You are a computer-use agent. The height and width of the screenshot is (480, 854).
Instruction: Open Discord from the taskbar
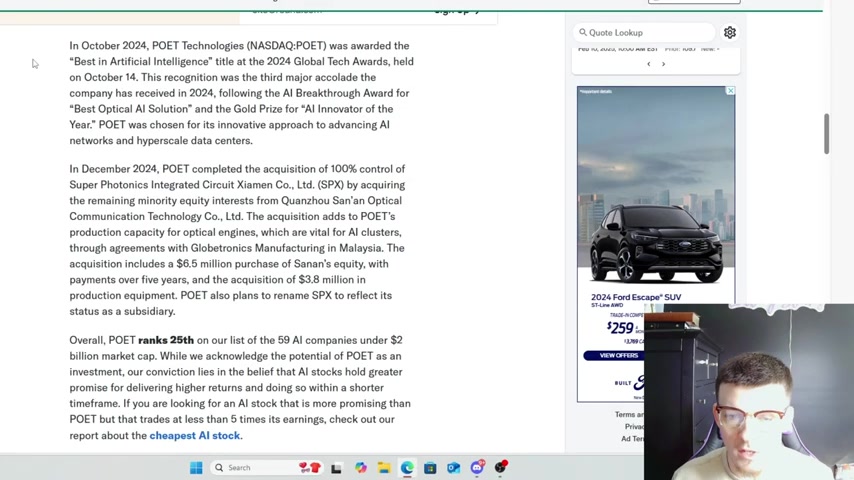click(477, 467)
